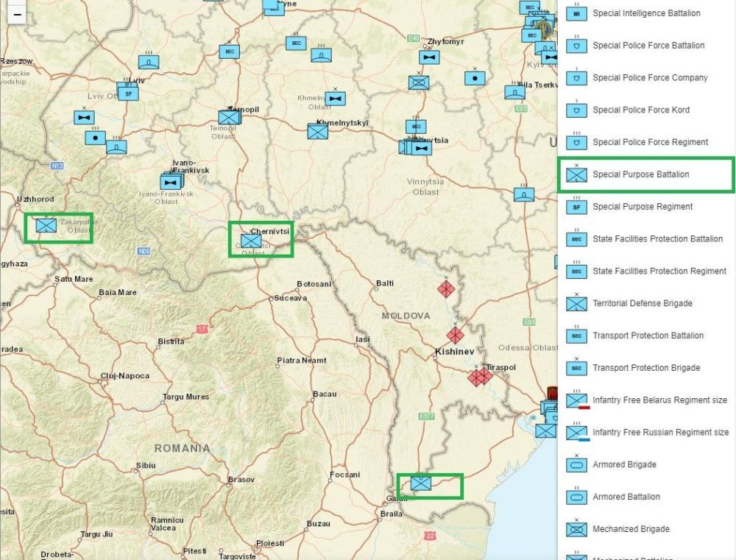Image resolution: width=736 pixels, height=560 pixels.
Task: Click Special Police Force Kord legend entry
Action: tap(640, 110)
